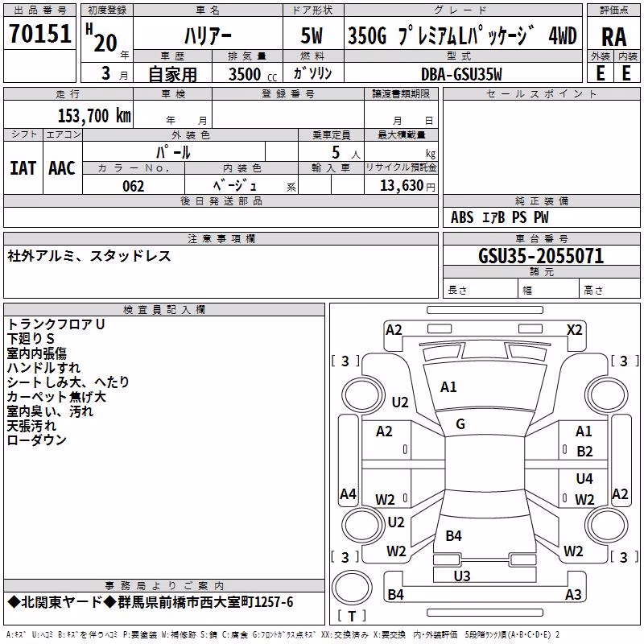
Task: Click the shift type IAT
Action: (x=23, y=168)
